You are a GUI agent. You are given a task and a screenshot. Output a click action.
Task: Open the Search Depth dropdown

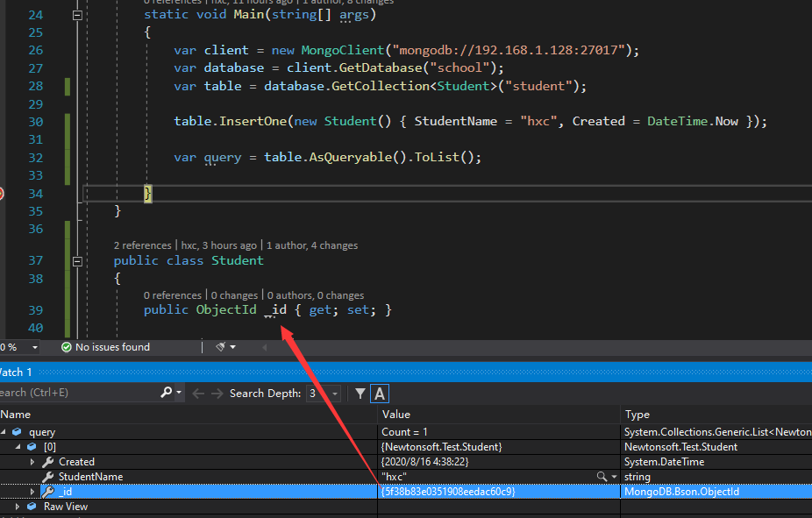(x=336, y=394)
